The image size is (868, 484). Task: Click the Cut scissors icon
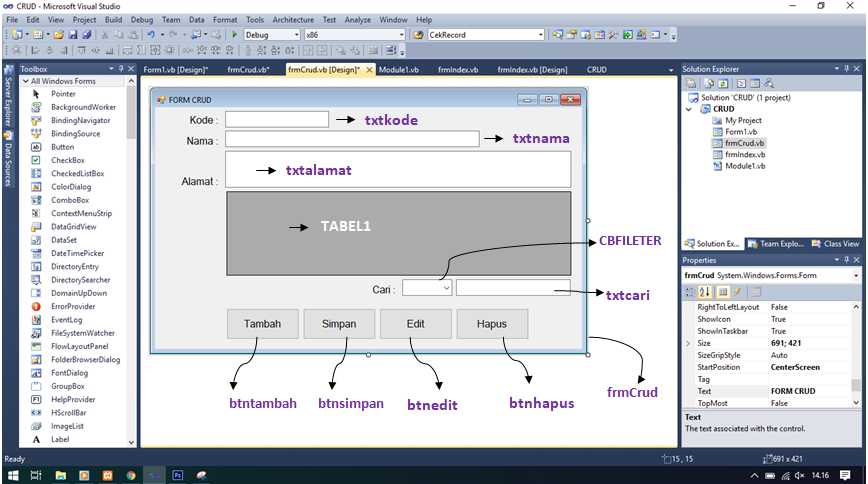[105, 35]
